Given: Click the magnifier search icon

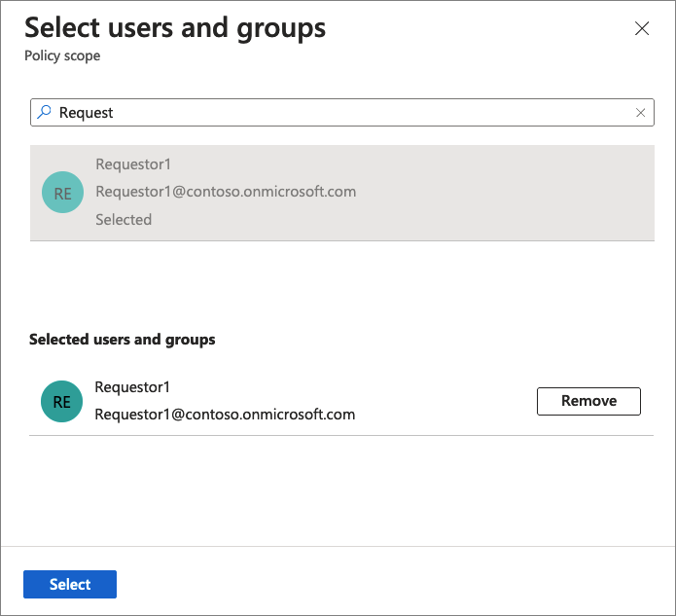Looking at the screenshot, I should (x=44, y=112).
